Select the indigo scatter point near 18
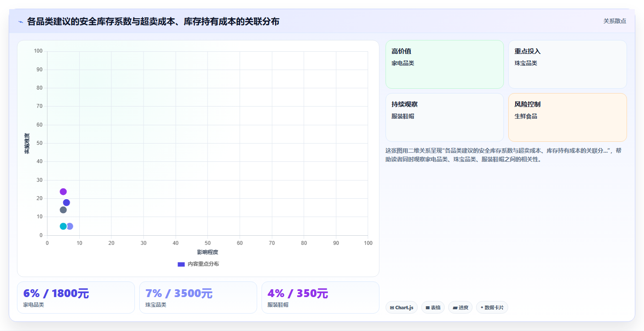Screen dimensions: 644x331 coord(67,203)
